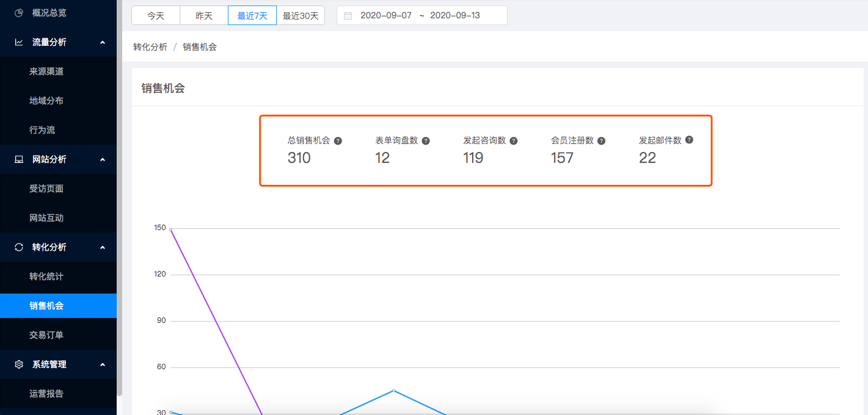Click the 系统管理 gear icon
Screen dimensions: 868x415
click(19, 364)
